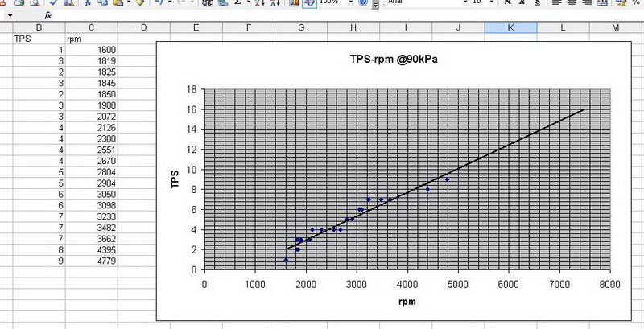Click the Spelling check toolbar icon
Viewport: 644px width, 329px height.
(54, 3)
